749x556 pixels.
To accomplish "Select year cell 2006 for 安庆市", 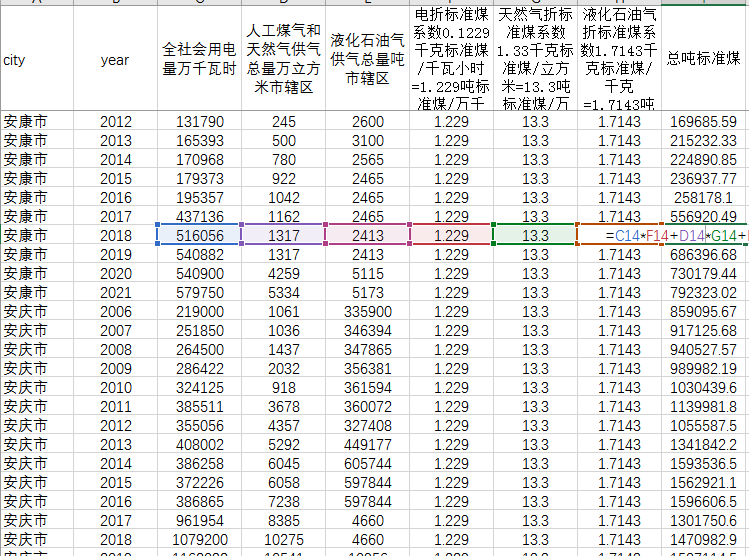I will coord(115,311).
